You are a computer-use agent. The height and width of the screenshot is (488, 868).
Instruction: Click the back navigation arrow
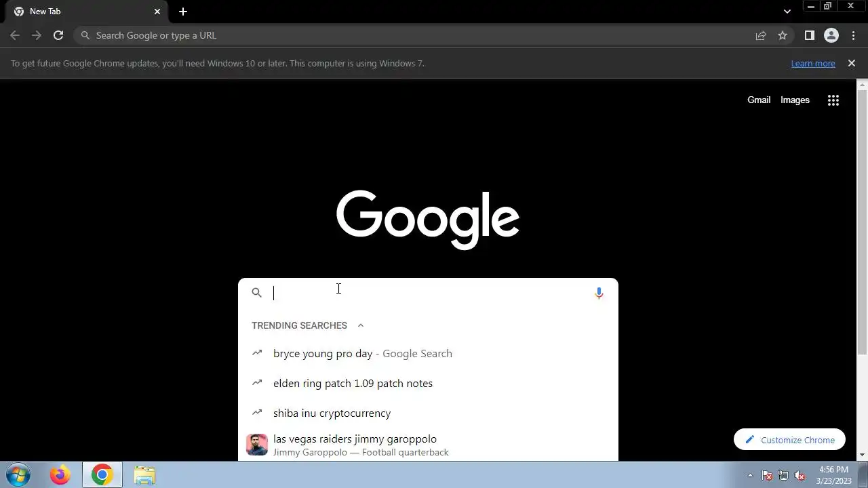point(15,35)
